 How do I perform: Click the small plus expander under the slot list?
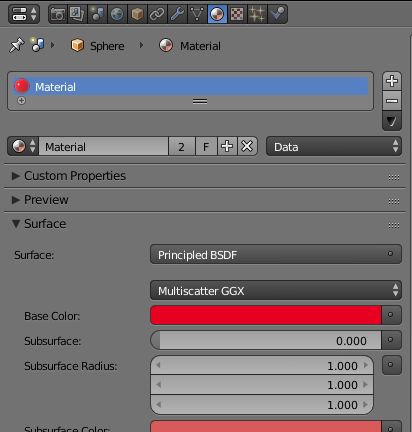coord(21,100)
